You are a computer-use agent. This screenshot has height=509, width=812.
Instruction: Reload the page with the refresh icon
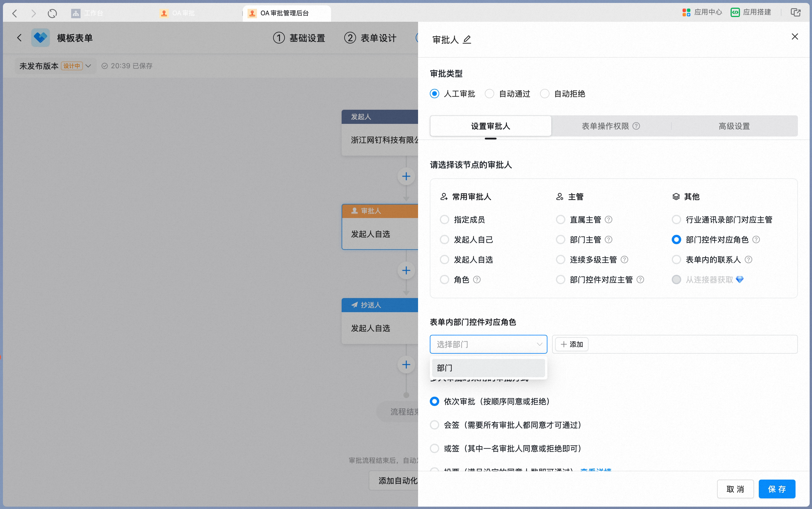[52, 13]
